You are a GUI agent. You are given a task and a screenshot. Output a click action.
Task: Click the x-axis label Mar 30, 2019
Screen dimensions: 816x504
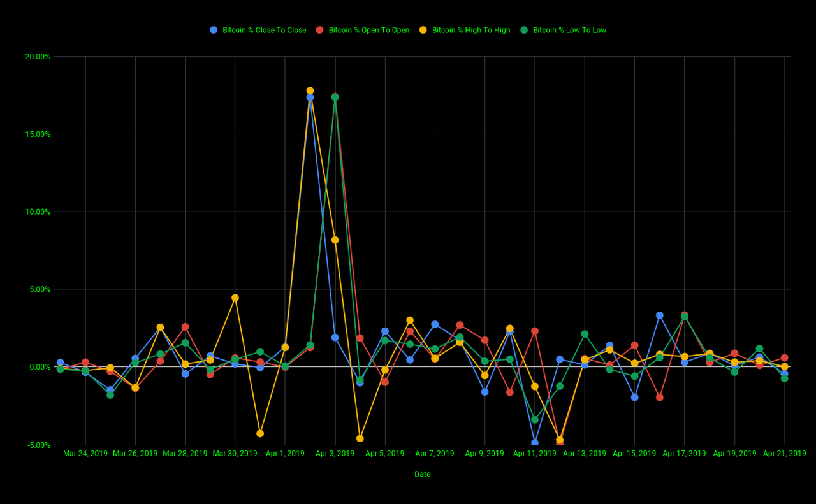point(235,454)
